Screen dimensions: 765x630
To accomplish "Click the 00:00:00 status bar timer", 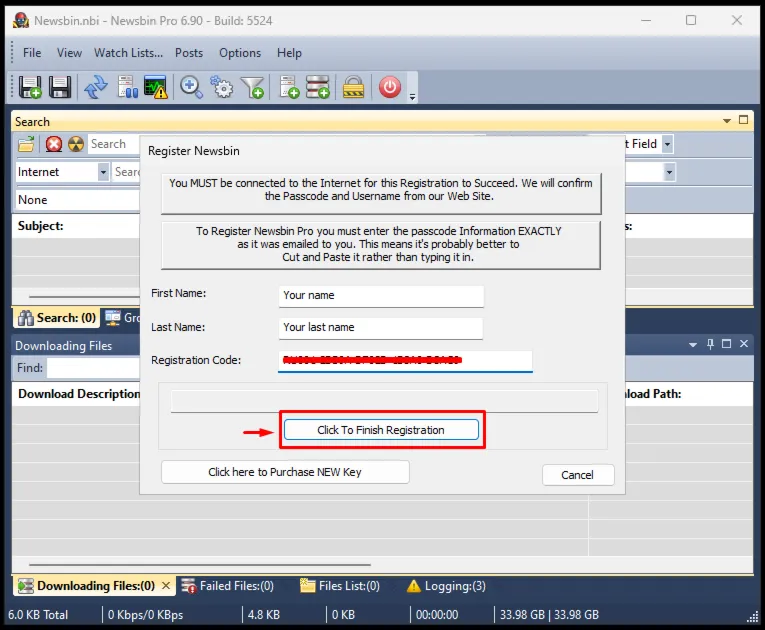I will click(x=437, y=615).
